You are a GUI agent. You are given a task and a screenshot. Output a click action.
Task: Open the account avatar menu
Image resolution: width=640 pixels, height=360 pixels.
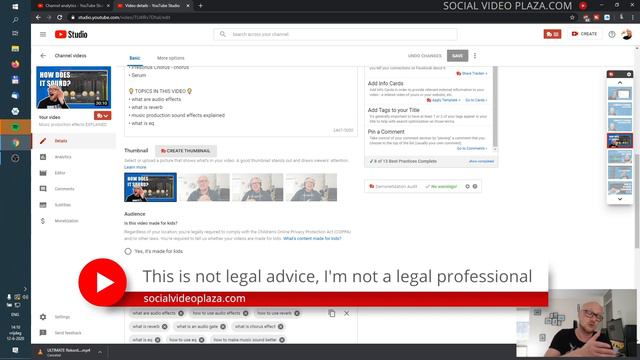click(x=627, y=34)
